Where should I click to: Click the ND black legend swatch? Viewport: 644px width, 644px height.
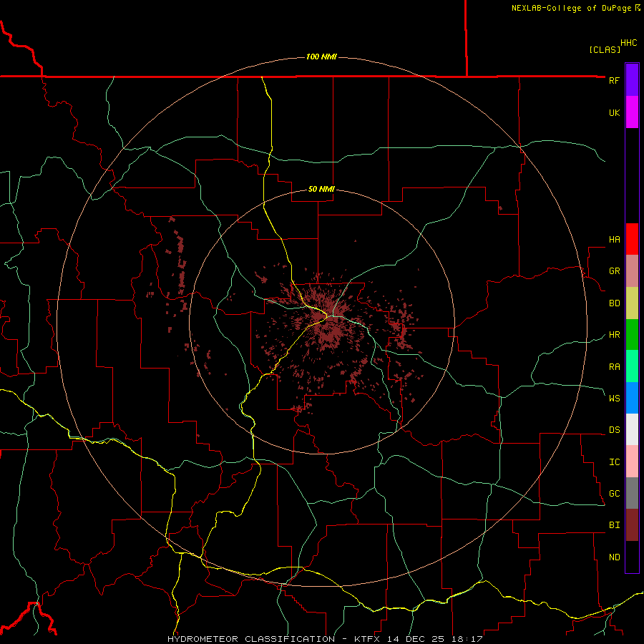click(632, 557)
